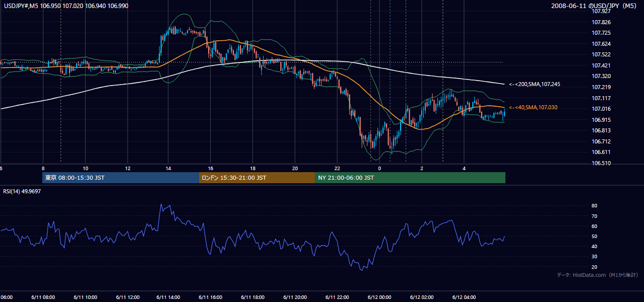644x302 pixels.
Task: Click the '6/11 22:00' time axis label
Action: pos(337,297)
